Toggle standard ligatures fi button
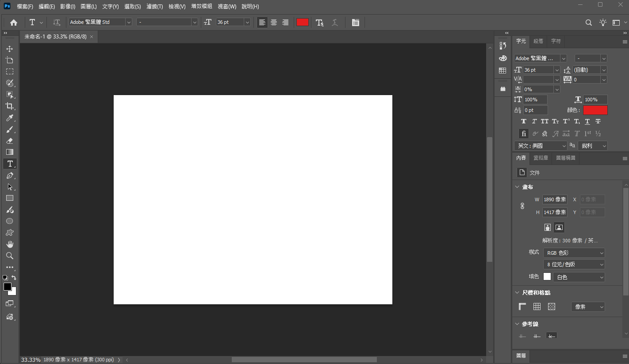This screenshot has height=364, width=629. click(524, 134)
